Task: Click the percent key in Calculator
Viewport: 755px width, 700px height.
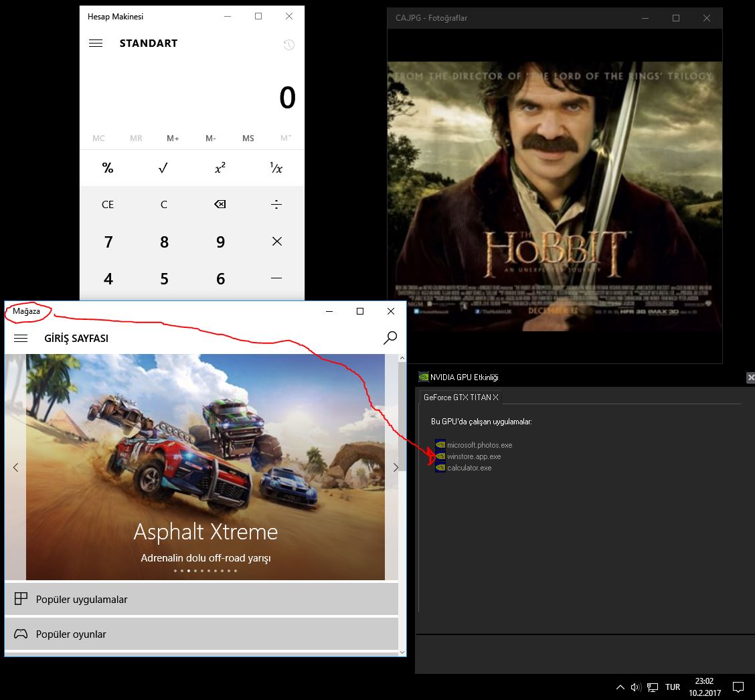Action: pyautogui.click(x=108, y=167)
